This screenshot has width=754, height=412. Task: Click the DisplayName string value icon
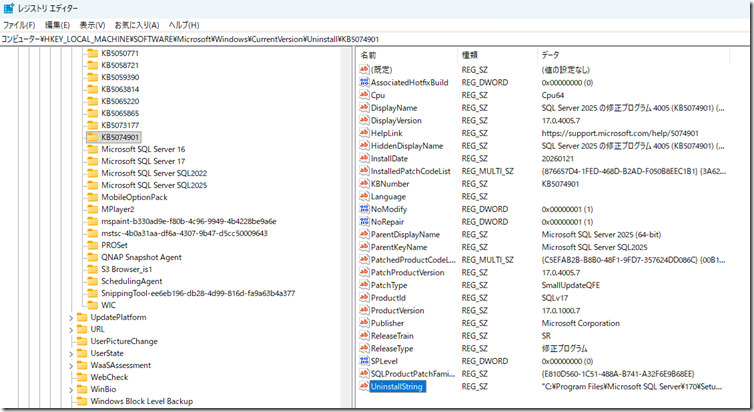(x=364, y=107)
